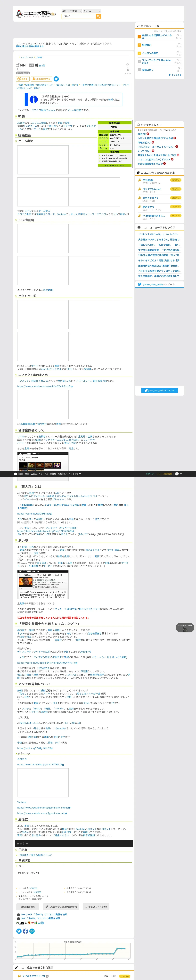Open the タイトル search scope dropdown
Image resolution: width=196 pixels, height=980 pixels.
92,11
